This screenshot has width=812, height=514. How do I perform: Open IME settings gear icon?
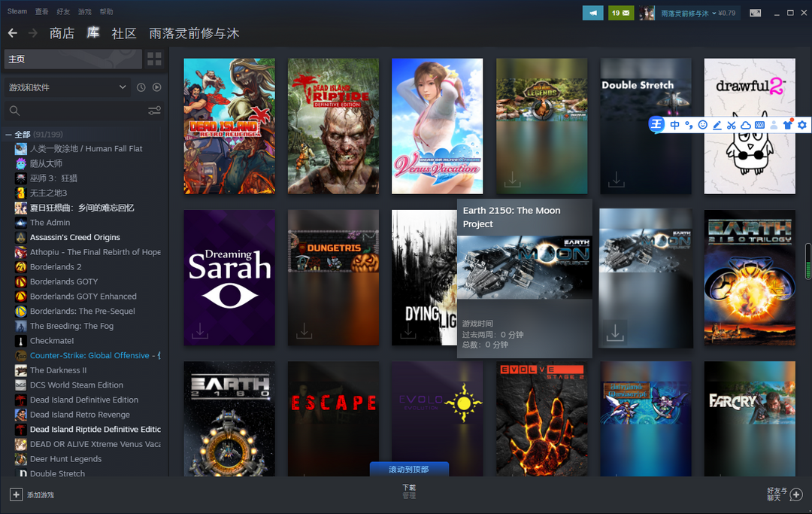tap(802, 125)
